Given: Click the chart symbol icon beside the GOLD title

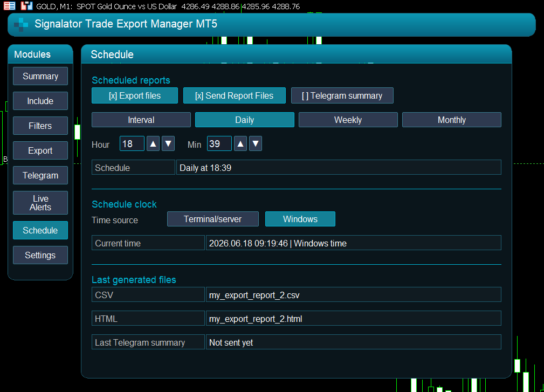Looking at the screenshot, I should coord(26,6).
